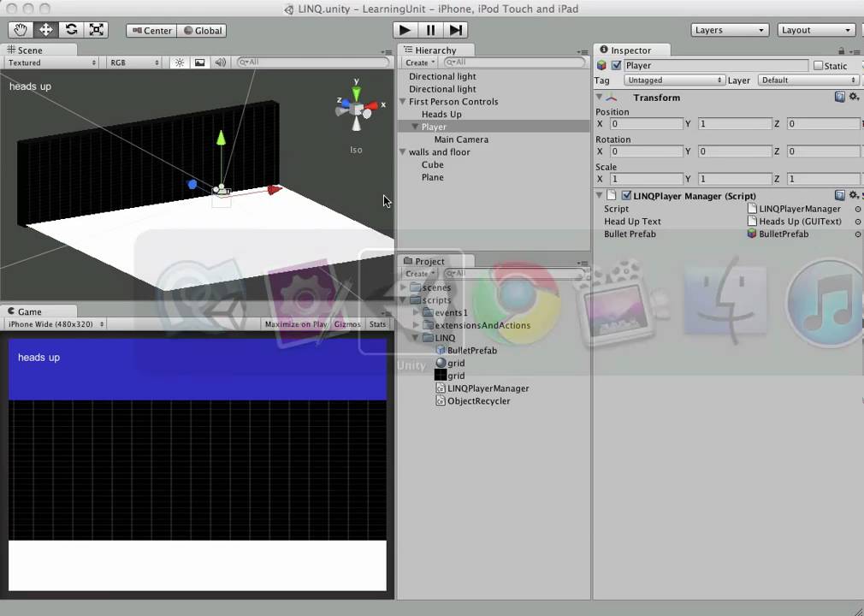This screenshot has width=864, height=616.
Task: Toggle the Center pivot mode button
Action: tap(151, 31)
